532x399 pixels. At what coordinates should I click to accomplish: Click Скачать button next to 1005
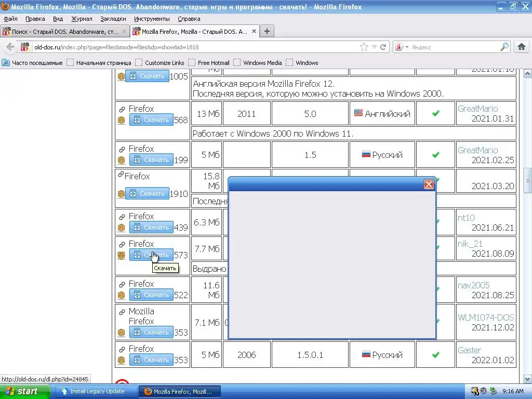(x=147, y=76)
